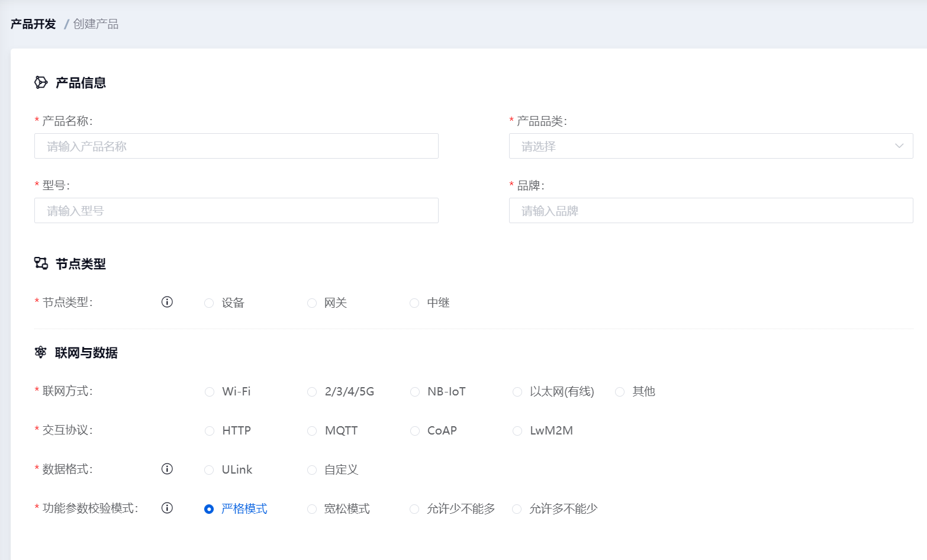Select ULink data format
927x560 pixels.
click(x=209, y=470)
